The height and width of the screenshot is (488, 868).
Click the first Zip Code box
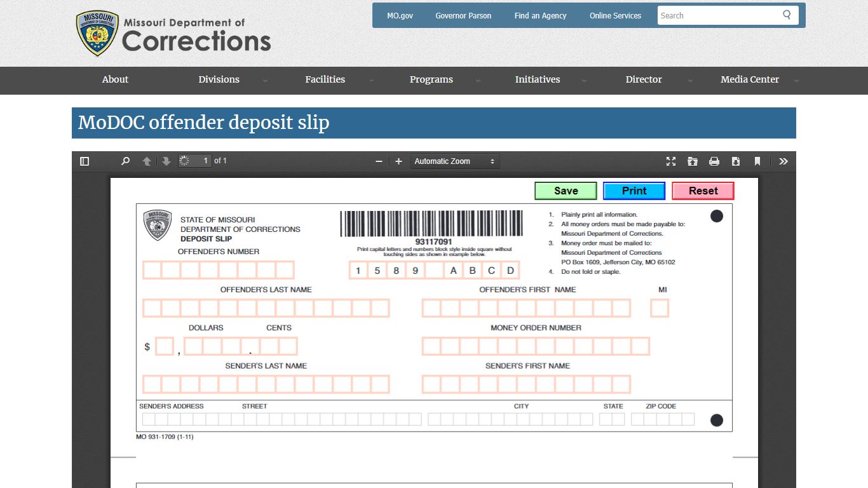point(637,419)
